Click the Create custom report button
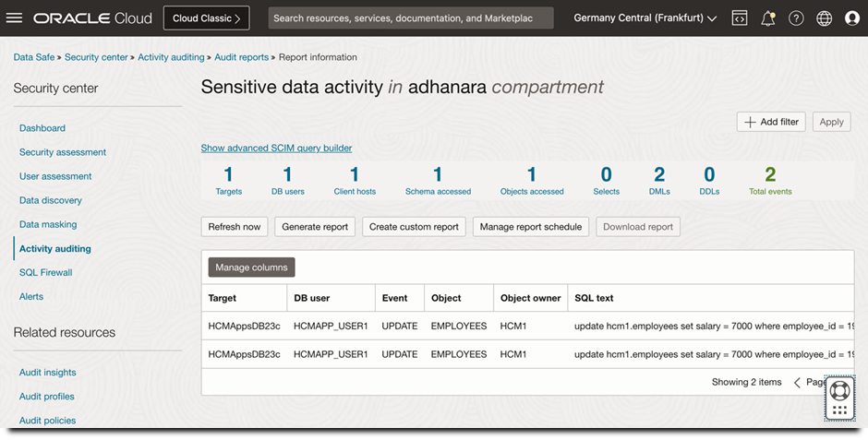 [x=414, y=227]
